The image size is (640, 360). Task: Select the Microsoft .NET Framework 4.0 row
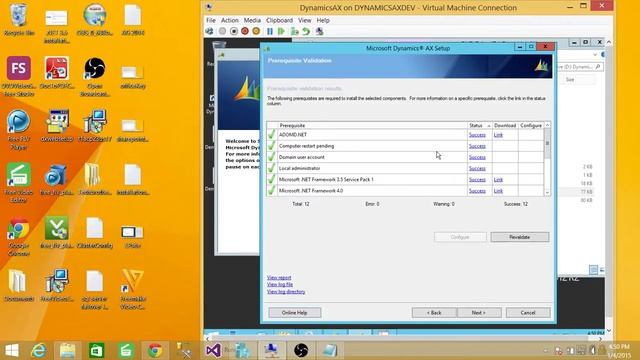coord(405,191)
